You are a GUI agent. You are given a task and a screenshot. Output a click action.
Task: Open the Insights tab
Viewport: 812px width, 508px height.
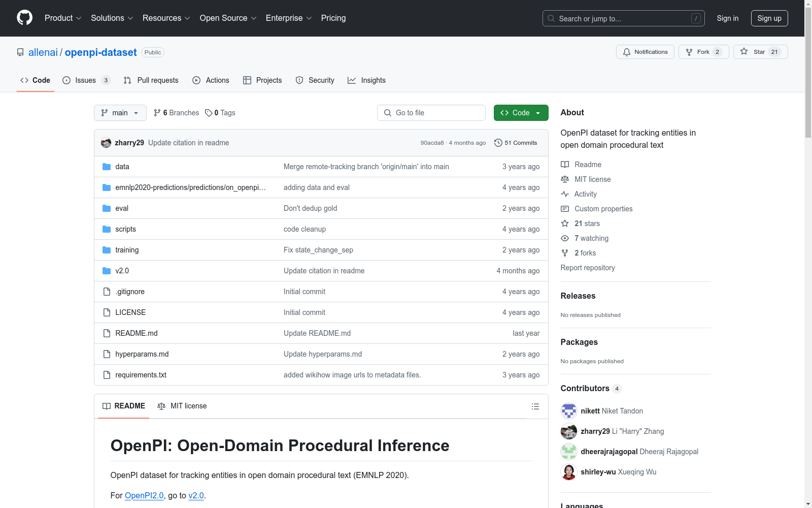[366, 80]
